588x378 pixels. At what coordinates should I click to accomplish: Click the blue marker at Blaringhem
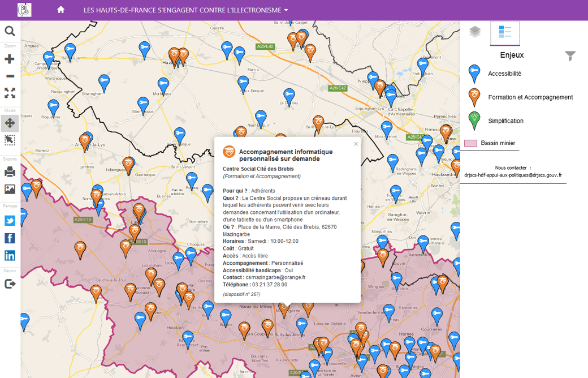click(104, 83)
